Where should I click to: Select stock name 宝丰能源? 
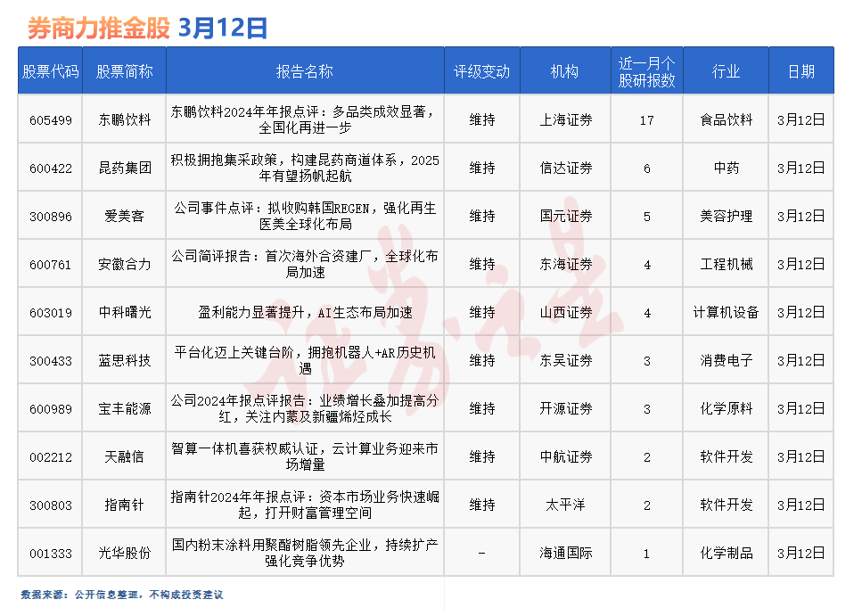124,408
